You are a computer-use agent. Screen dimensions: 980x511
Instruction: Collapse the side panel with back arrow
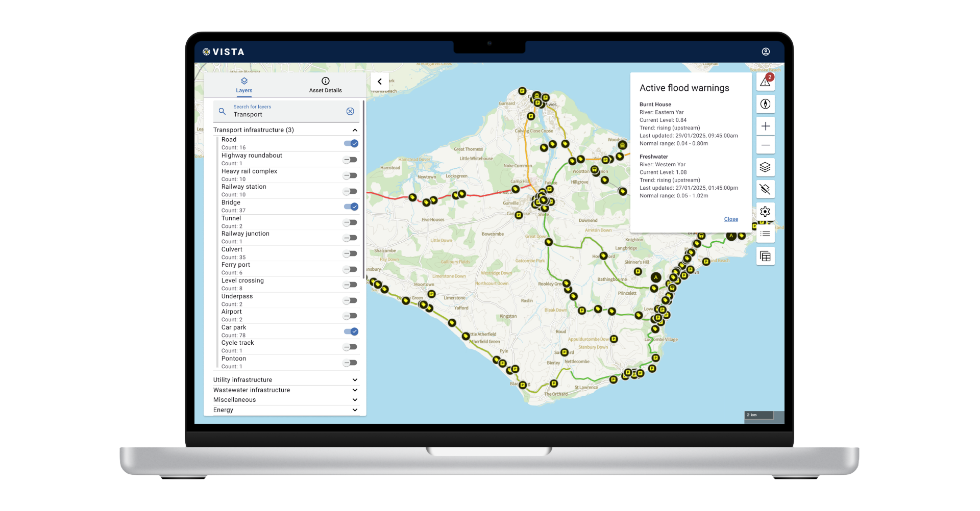pos(379,82)
